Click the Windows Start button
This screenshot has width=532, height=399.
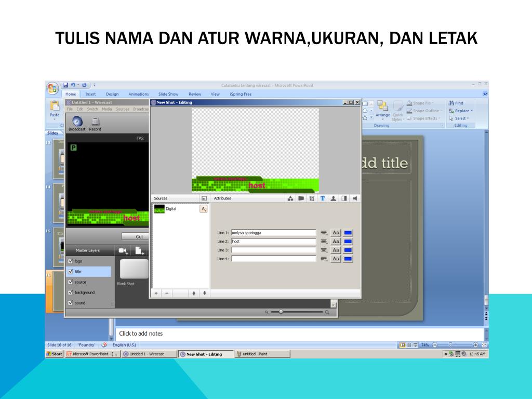pos(54,354)
